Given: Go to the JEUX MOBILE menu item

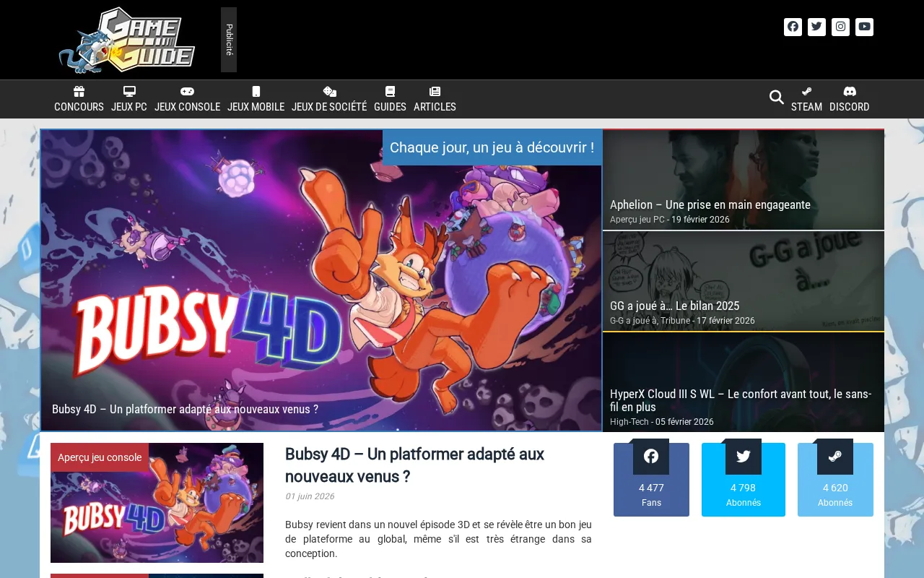Looking at the screenshot, I should [256, 107].
